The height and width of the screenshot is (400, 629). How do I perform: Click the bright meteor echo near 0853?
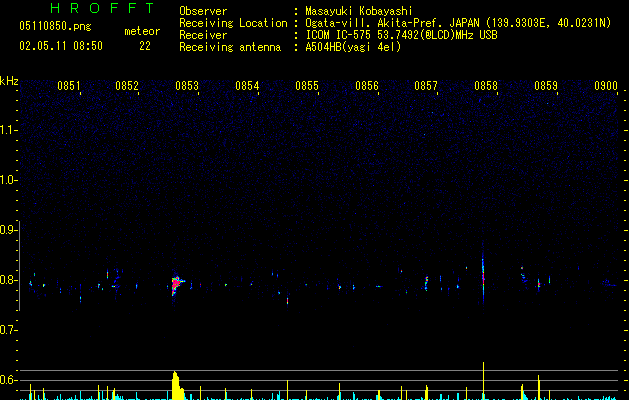pyautogui.click(x=177, y=284)
